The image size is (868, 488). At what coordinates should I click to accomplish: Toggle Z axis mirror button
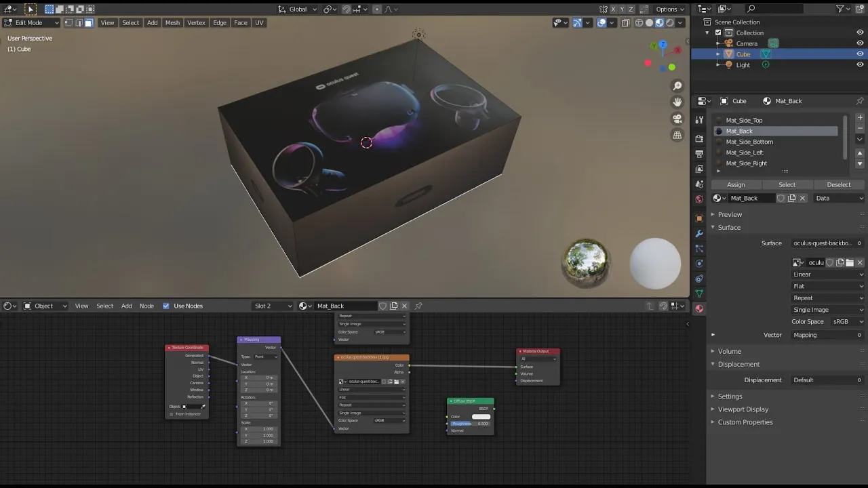(x=631, y=9)
